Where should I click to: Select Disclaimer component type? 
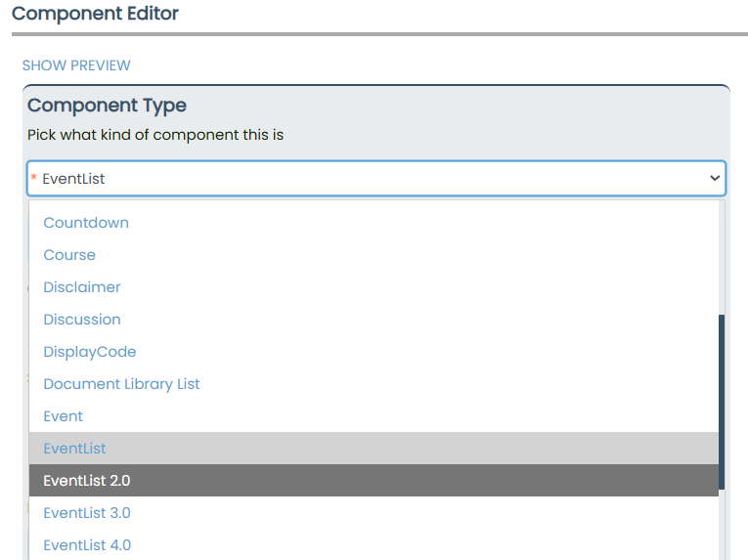pos(82,287)
